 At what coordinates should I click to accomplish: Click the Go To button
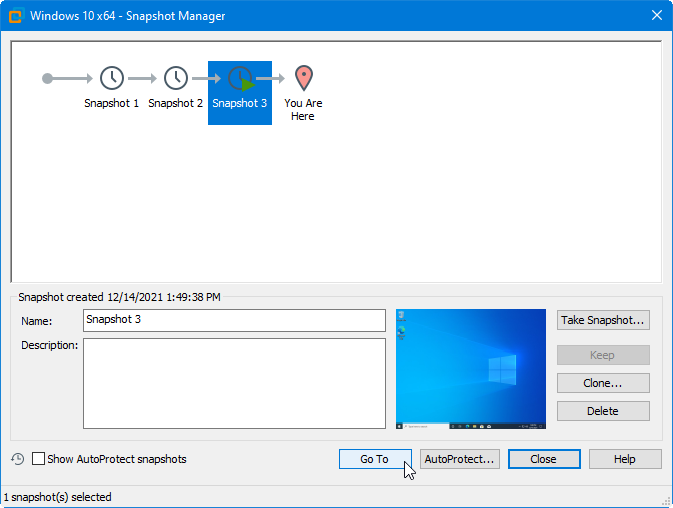tap(375, 459)
